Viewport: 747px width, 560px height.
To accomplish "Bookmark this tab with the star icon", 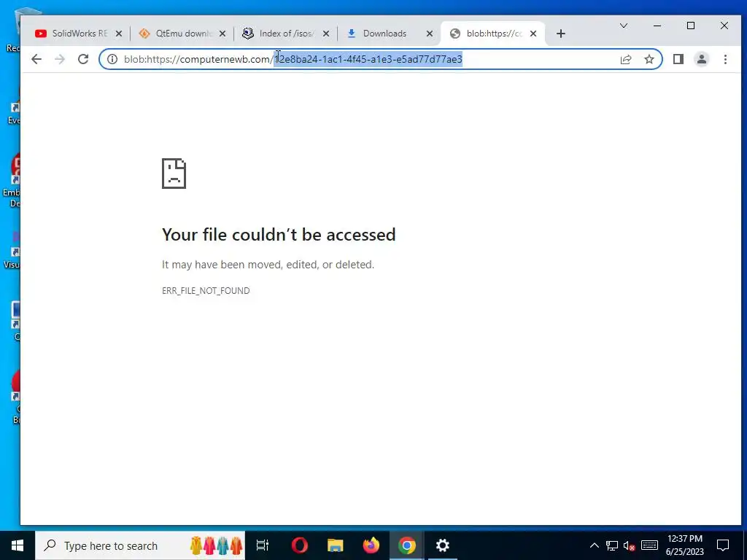I will click(x=649, y=59).
